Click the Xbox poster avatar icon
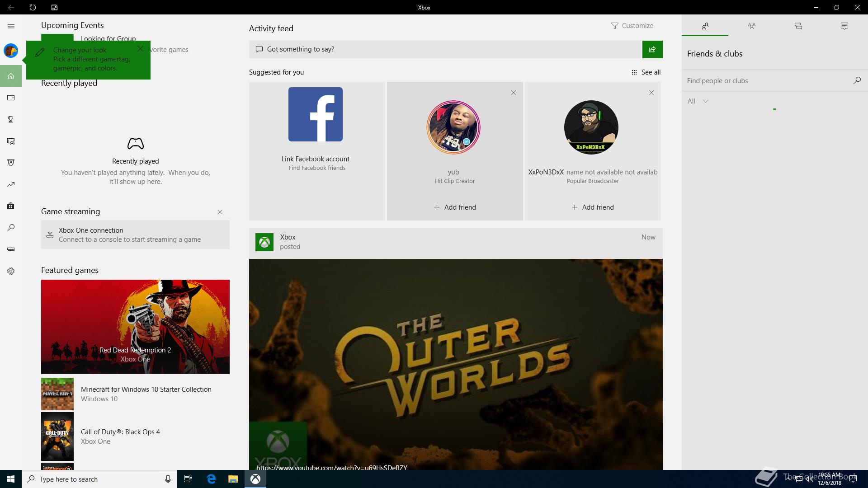Viewport: 868px width, 488px height. [264, 242]
